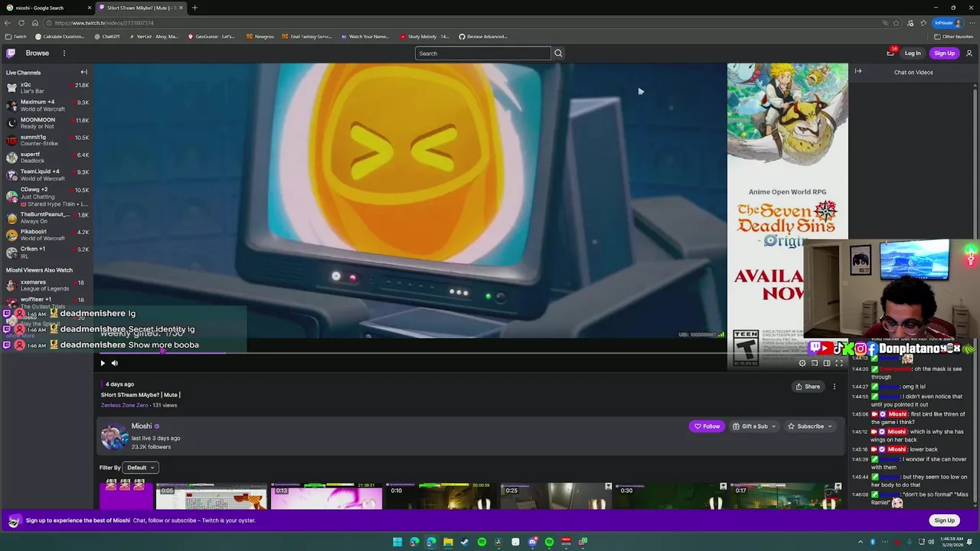The width and height of the screenshot is (980, 551).
Task: Open the Filter By Default dropdown
Action: click(x=141, y=468)
